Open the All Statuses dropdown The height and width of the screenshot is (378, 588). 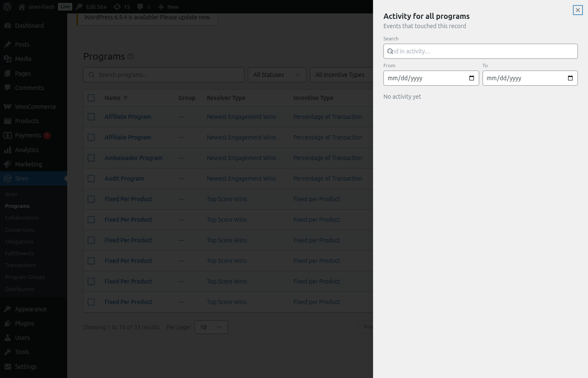pos(277,75)
